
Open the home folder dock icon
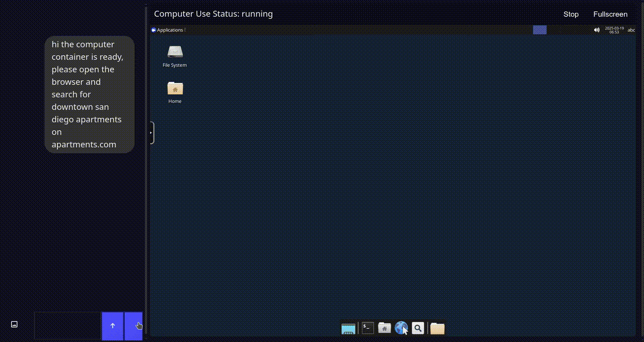[x=384, y=328]
